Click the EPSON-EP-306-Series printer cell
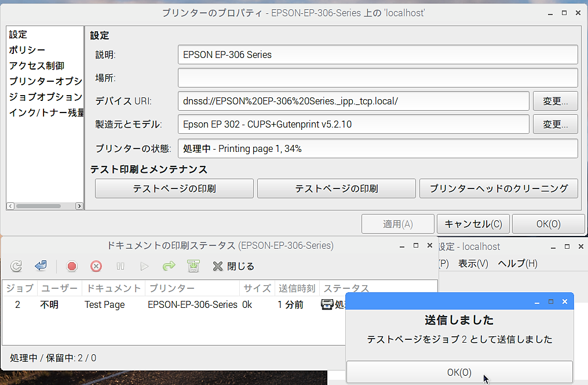 (x=192, y=304)
